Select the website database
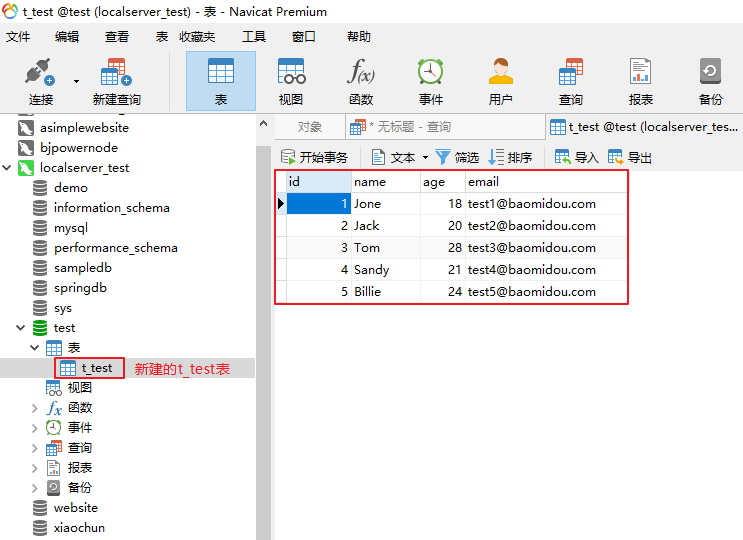Viewport: 743px width, 540px height. (x=76, y=508)
